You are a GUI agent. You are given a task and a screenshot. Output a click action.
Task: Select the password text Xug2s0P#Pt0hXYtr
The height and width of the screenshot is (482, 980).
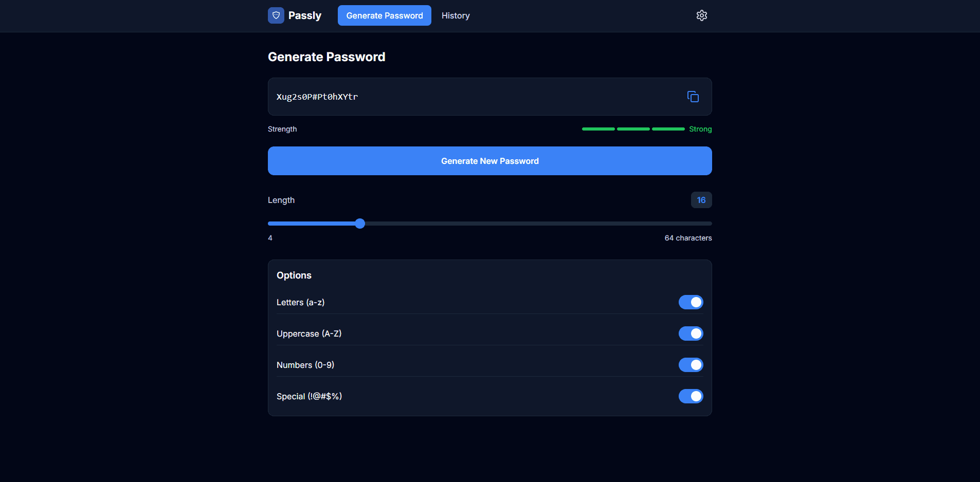click(x=317, y=97)
